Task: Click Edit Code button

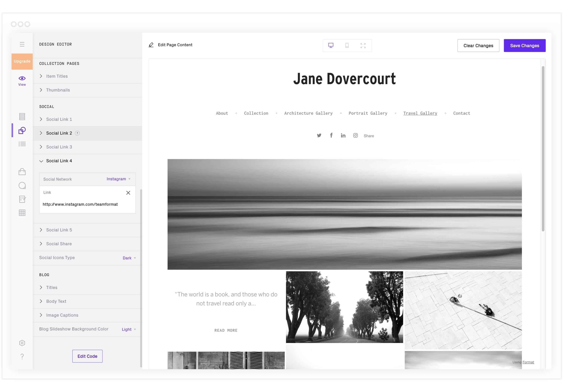Action: click(x=87, y=356)
